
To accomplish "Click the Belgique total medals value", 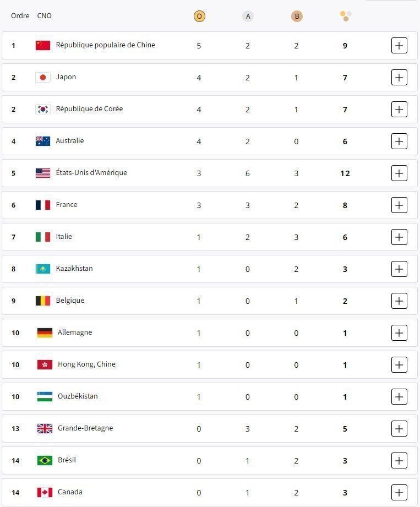I will tap(345, 301).
